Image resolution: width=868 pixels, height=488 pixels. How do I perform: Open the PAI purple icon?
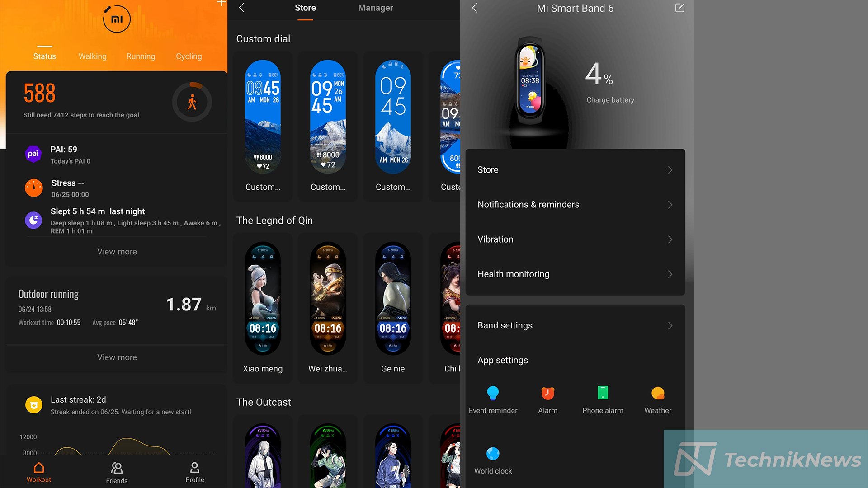[x=33, y=154]
